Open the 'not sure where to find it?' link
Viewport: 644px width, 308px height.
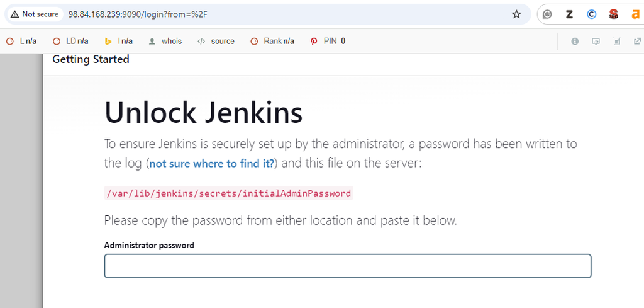click(x=211, y=164)
